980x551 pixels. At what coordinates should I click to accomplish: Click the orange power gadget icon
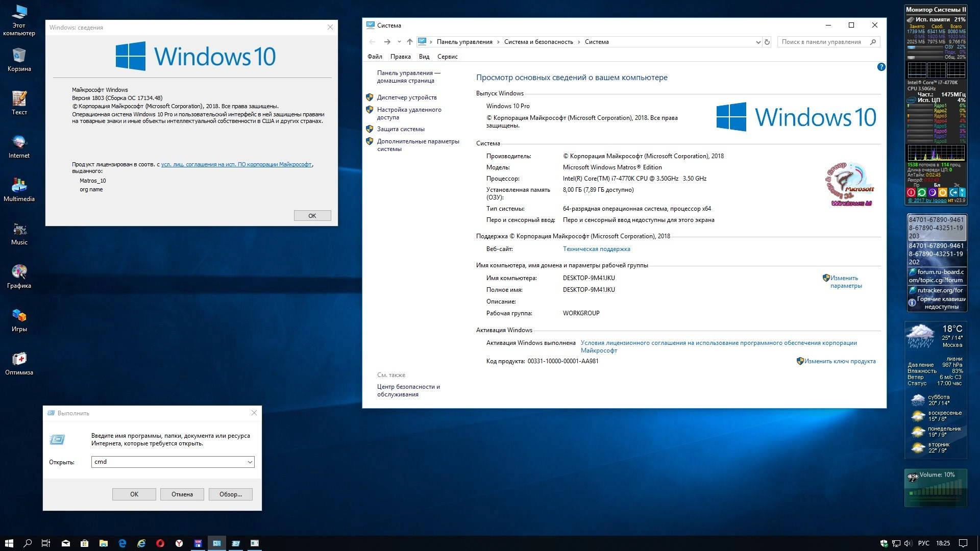click(x=943, y=192)
